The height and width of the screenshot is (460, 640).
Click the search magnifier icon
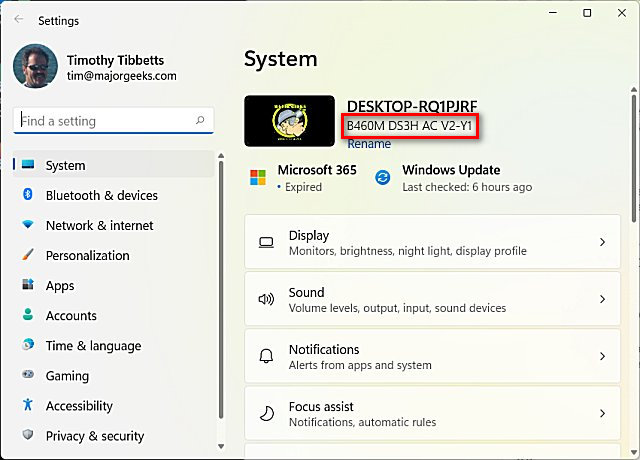tap(200, 120)
